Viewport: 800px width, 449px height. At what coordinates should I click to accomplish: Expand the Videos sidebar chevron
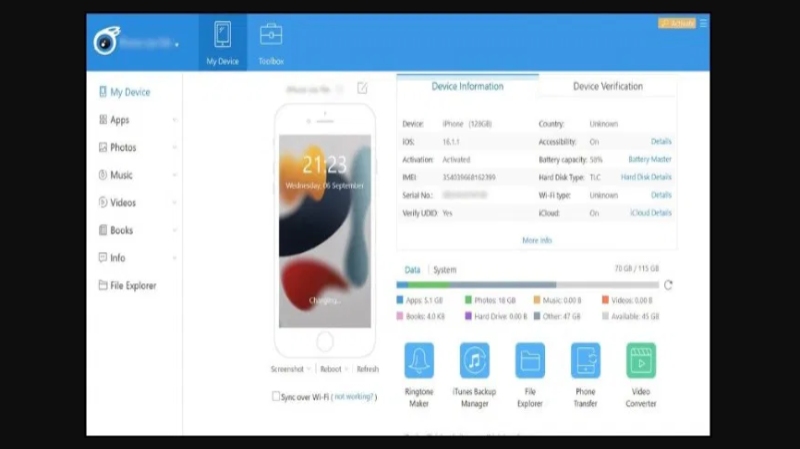pyautogui.click(x=174, y=203)
